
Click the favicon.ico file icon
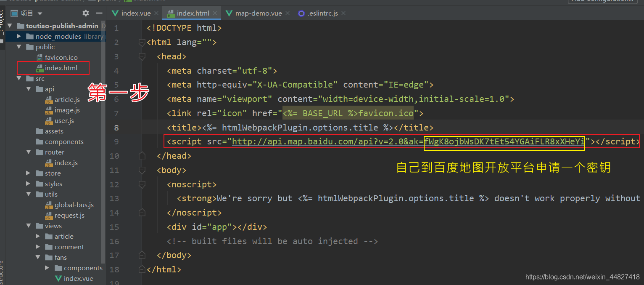pos(39,57)
